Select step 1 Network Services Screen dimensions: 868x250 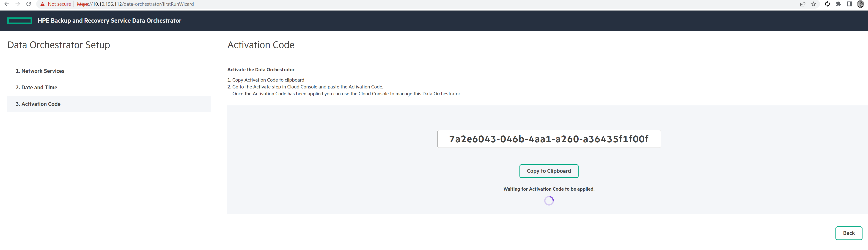pyautogui.click(x=109, y=71)
